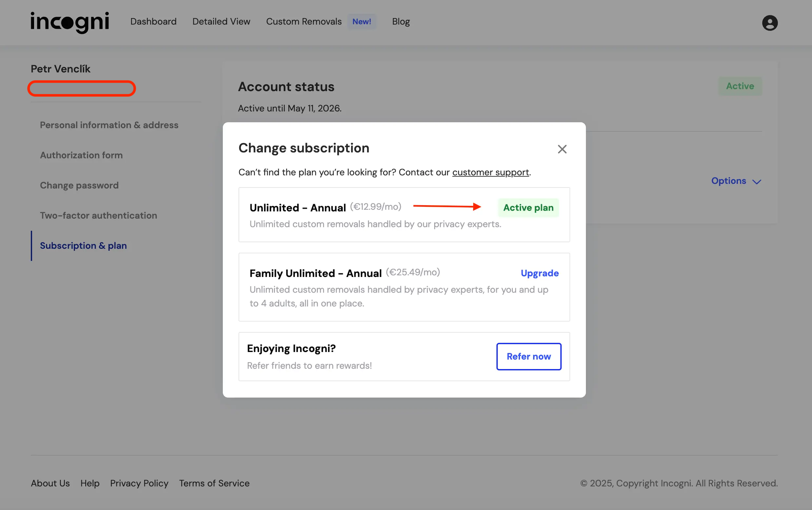The image size is (812, 510).
Task: Open the user profile avatar icon
Action: click(x=769, y=23)
